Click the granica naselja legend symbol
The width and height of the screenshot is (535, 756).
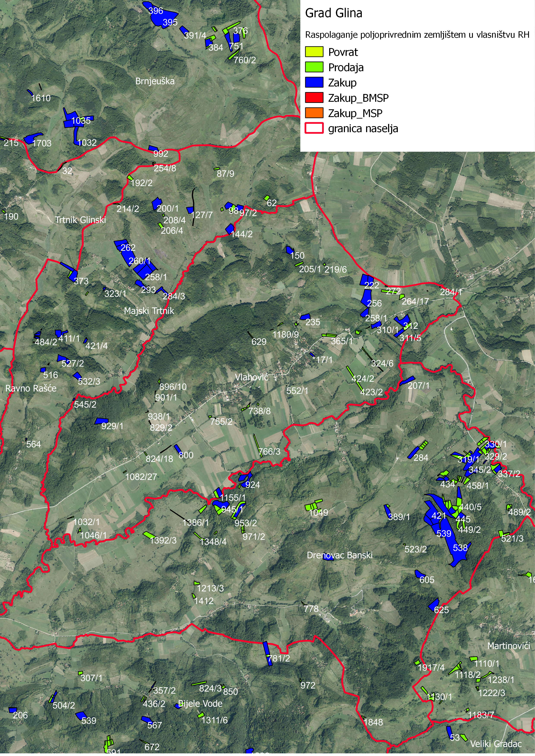314,128
